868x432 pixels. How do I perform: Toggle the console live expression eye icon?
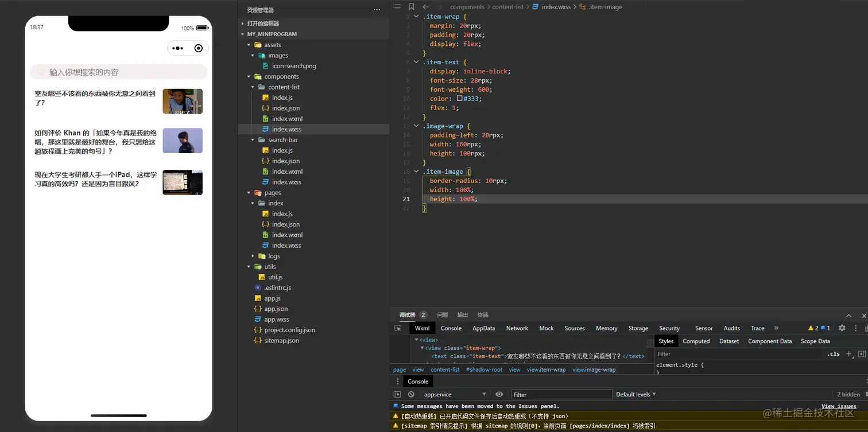pos(499,395)
